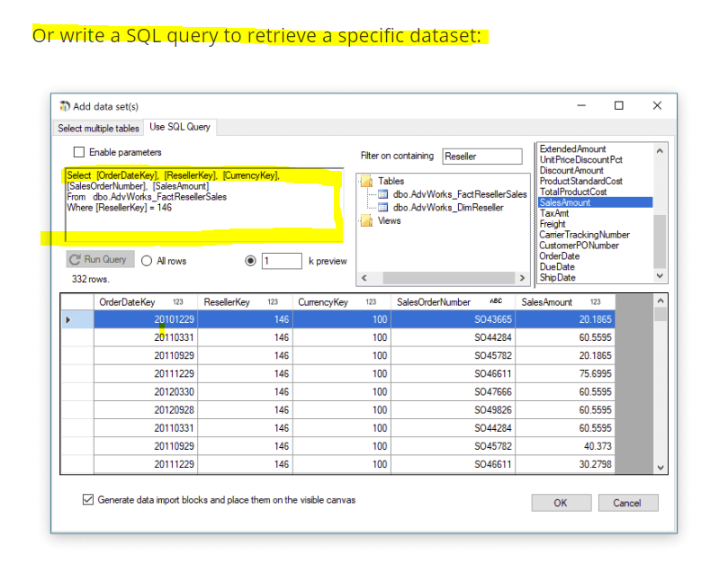This screenshot has width=728, height=564.
Task: Click the Run Query refresh icon
Action: click(x=76, y=260)
